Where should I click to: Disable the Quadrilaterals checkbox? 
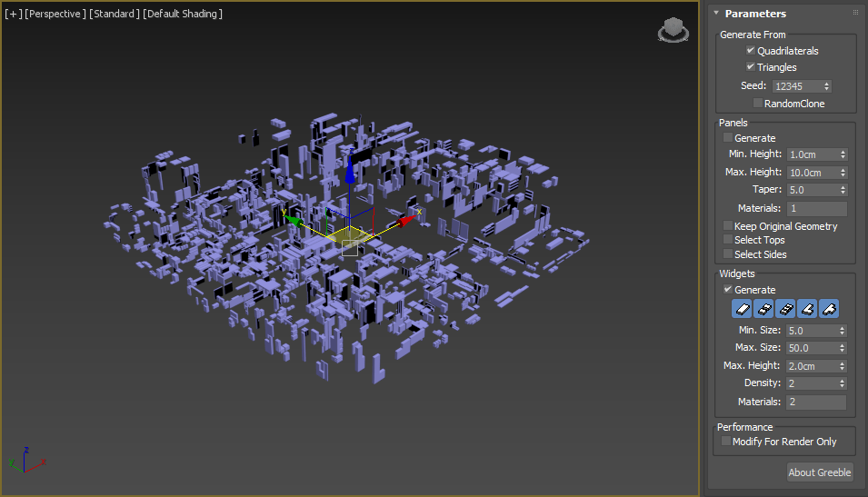(x=751, y=50)
